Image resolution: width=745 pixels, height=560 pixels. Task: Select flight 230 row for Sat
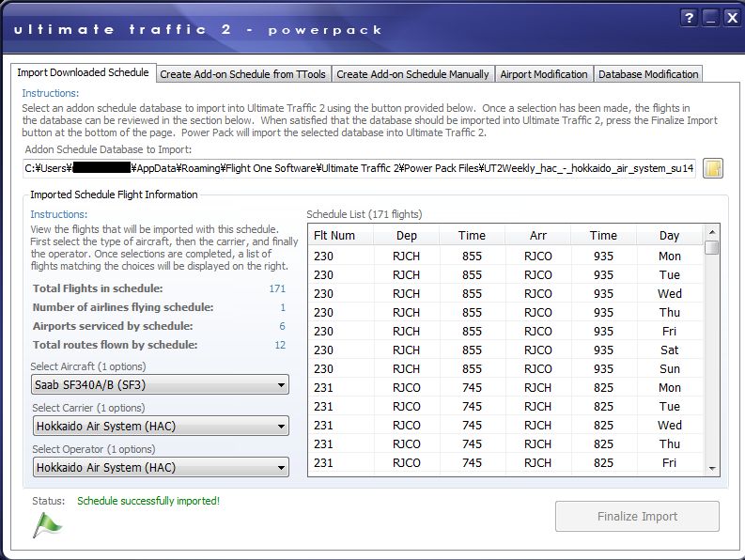(505, 350)
